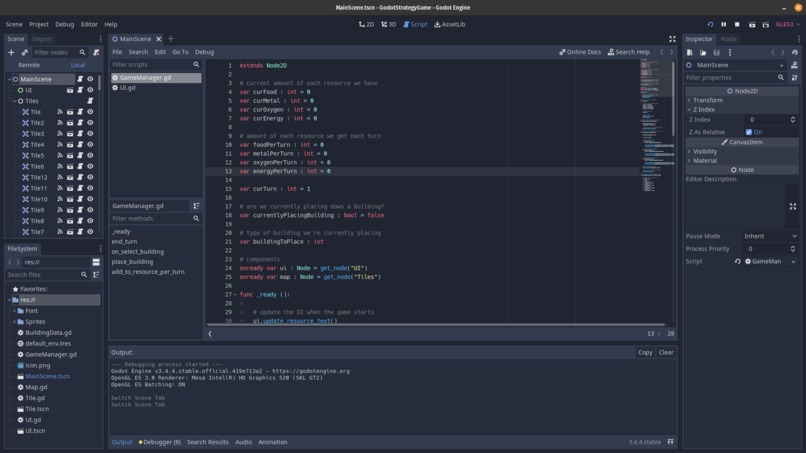Open Inspector extra resource options
This screenshot has width=806, height=453.
point(729,52)
